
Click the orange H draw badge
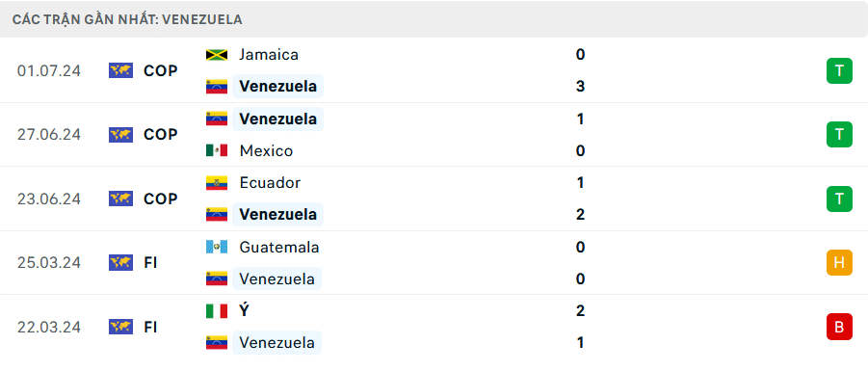click(839, 263)
